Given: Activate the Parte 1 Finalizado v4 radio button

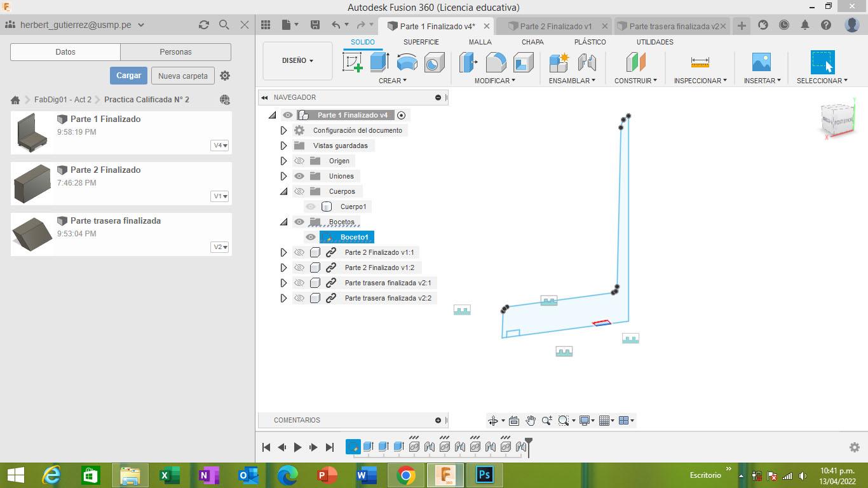Looking at the screenshot, I should point(401,115).
